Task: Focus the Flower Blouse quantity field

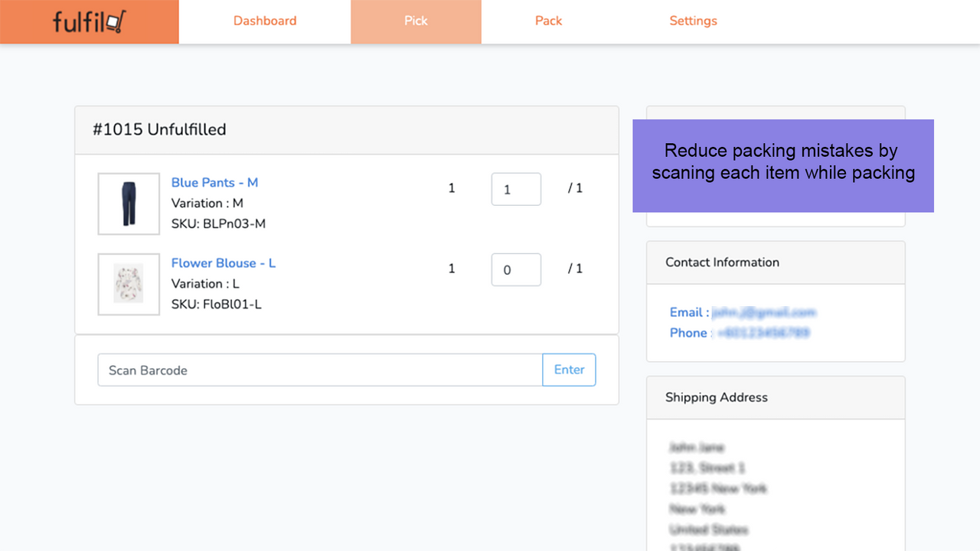Action: pos(516,269)
